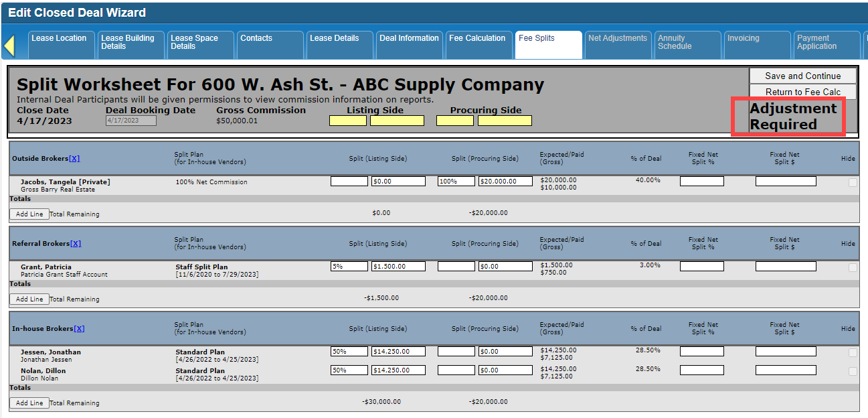Select Patricia Grant's 5% listing split field

pos(349,267)
